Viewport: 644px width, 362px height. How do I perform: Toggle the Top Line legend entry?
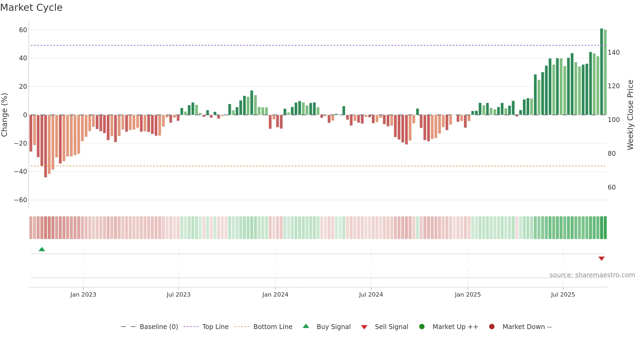pyautogui.click(x=206, y=327)
